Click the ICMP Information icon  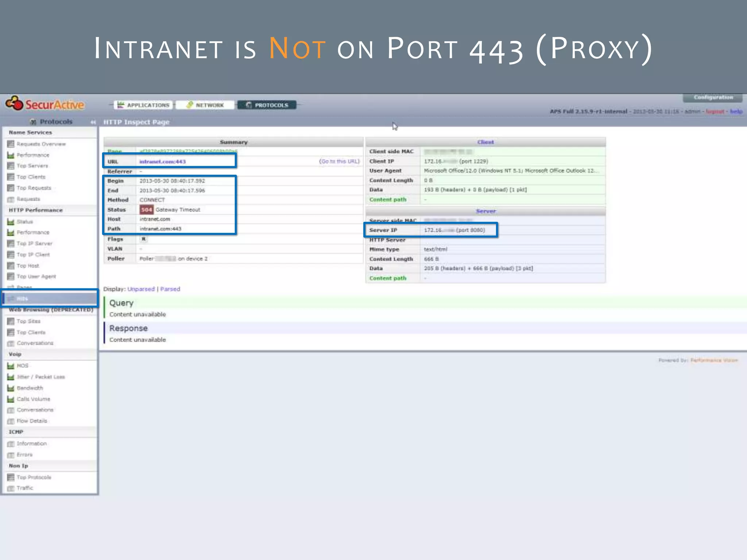(11, 444)
